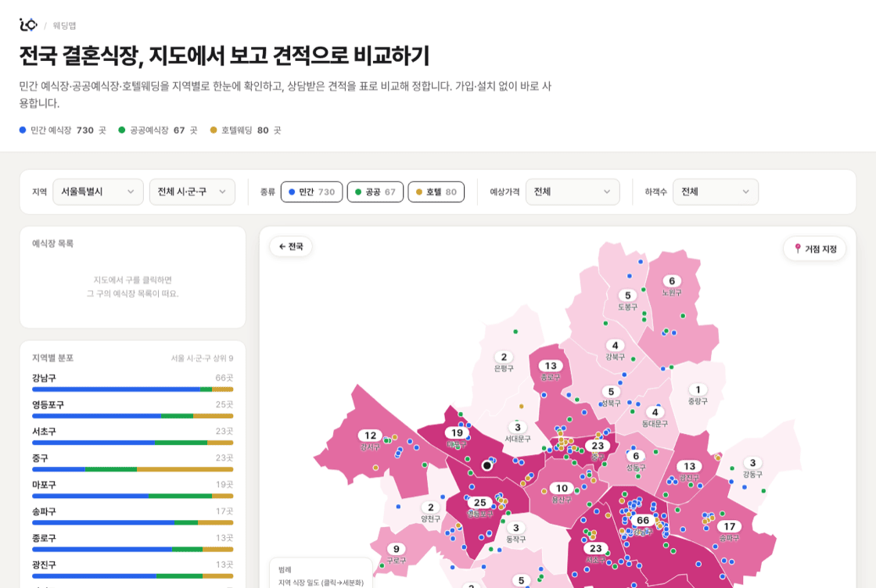Select 중구 row in 지역별 분포

(132, 464)
